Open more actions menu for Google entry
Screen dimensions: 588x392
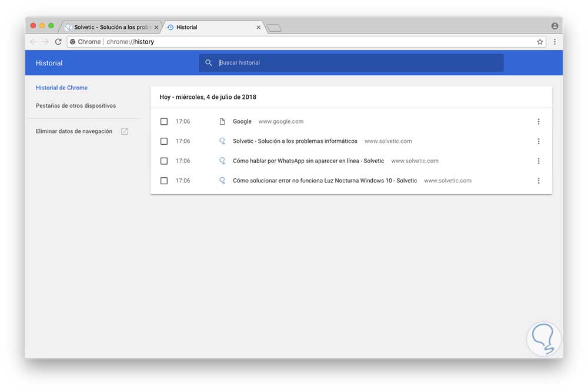(539, 121)
